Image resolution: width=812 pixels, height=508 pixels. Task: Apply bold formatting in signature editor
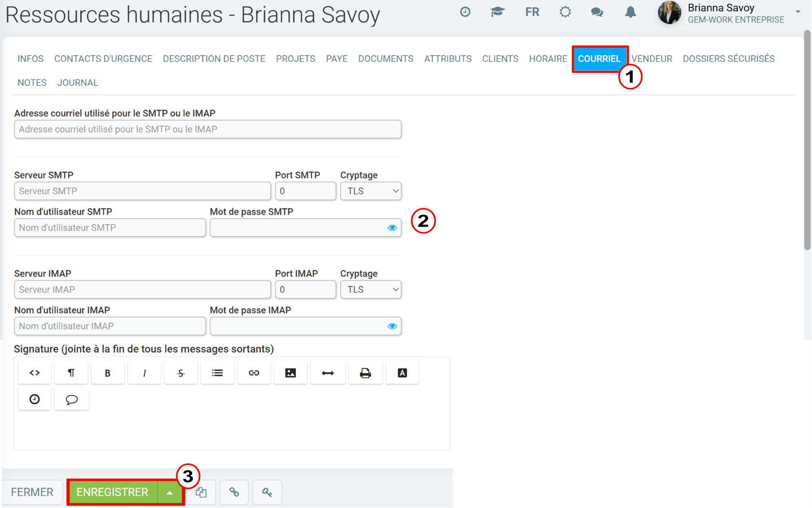pos(107,373)
